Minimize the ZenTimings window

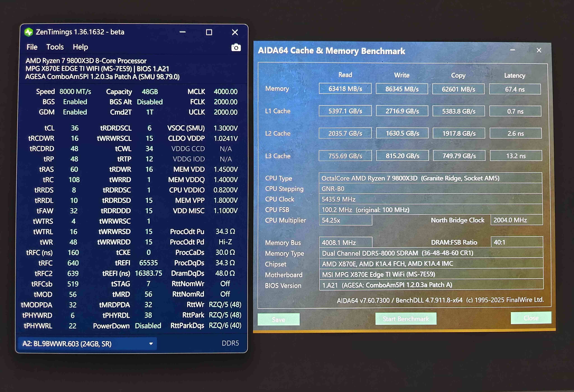pos(182,32)
